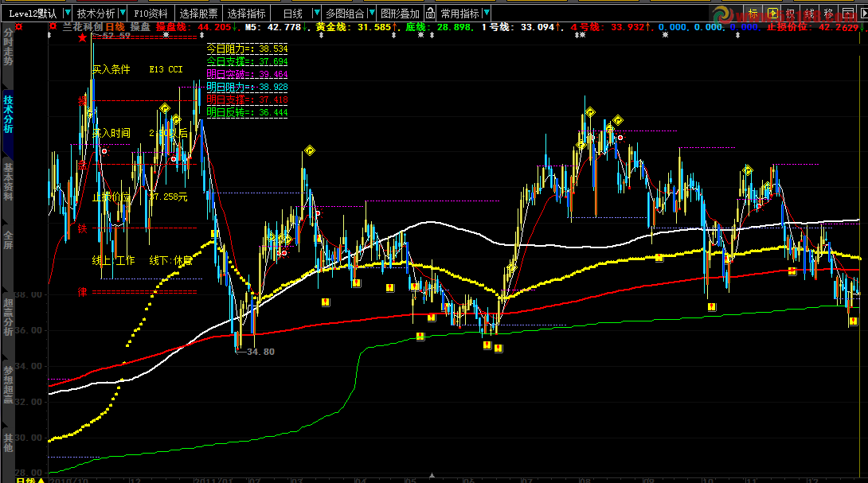Open the Level2默认 dropdown arrow

pos(68,14)
